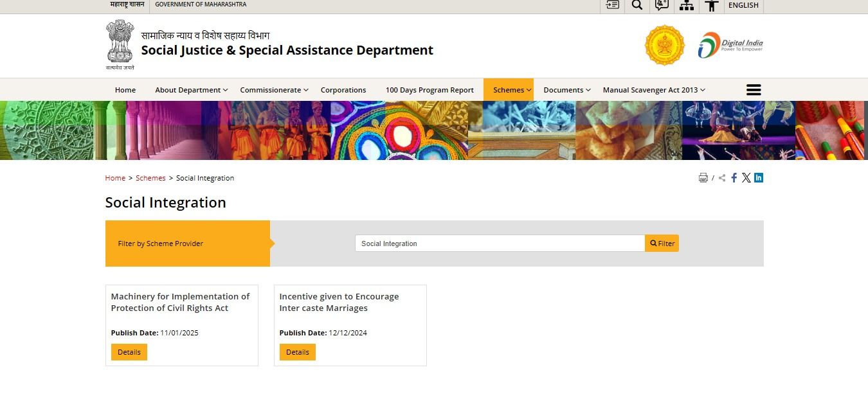
Task: Open the Corporations menu item
Action: pyautogui.click(x=343, y=90)
